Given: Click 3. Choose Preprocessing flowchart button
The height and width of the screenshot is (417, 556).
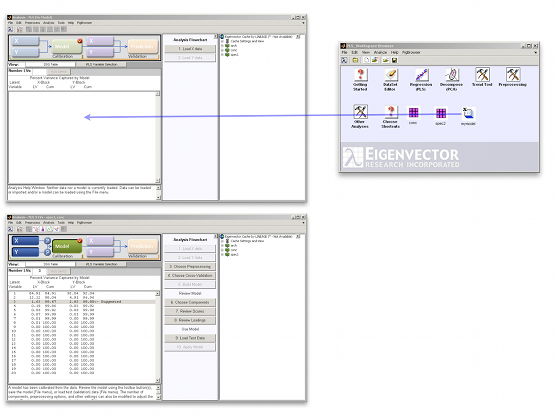Looking at the screenshot, I should (x=190, y=266).
